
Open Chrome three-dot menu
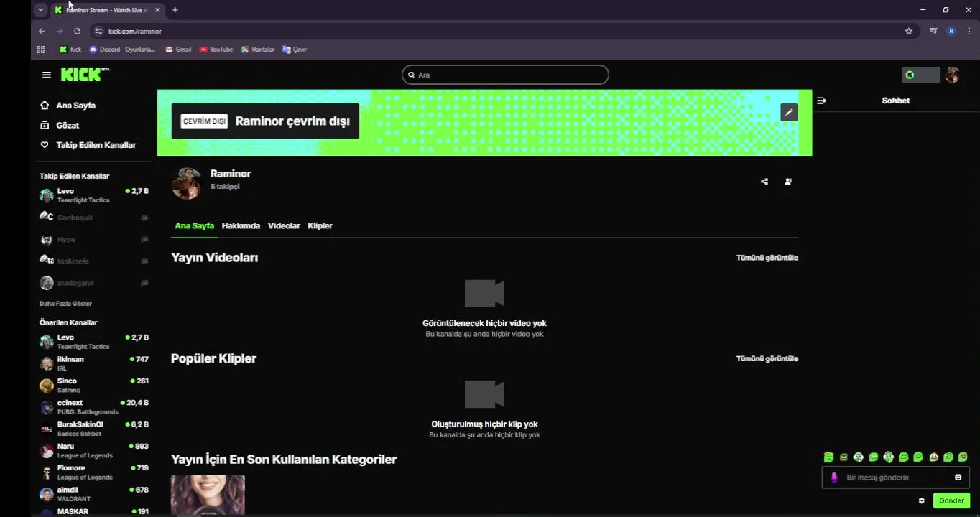click(969, 31)
